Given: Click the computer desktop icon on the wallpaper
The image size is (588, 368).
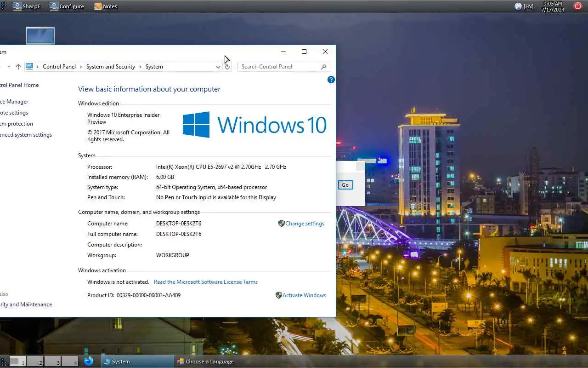Looking at the screenshot, I should (x=40, y=36).
